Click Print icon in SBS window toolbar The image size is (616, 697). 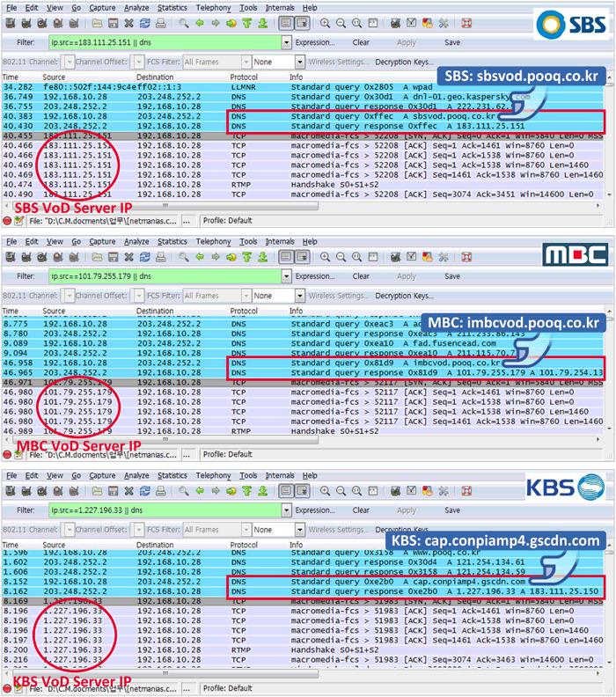pyautogui.click(x=161, y=23)
